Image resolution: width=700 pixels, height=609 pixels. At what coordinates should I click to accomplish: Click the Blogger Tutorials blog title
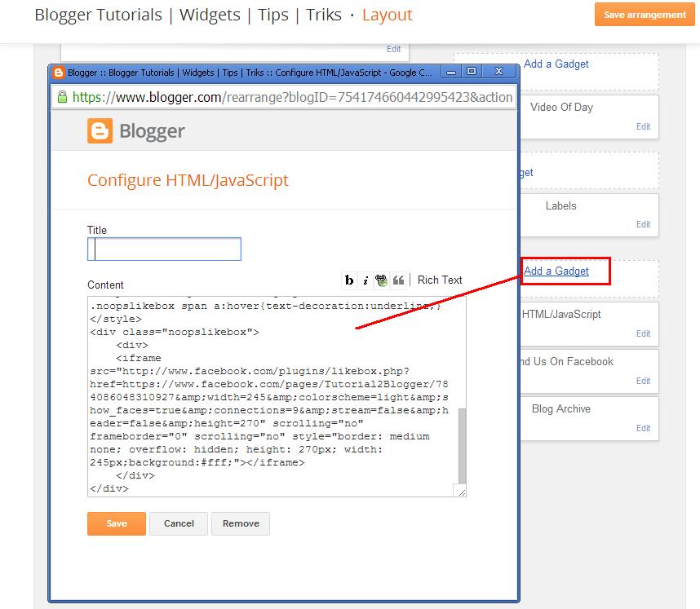click(98, 14)
